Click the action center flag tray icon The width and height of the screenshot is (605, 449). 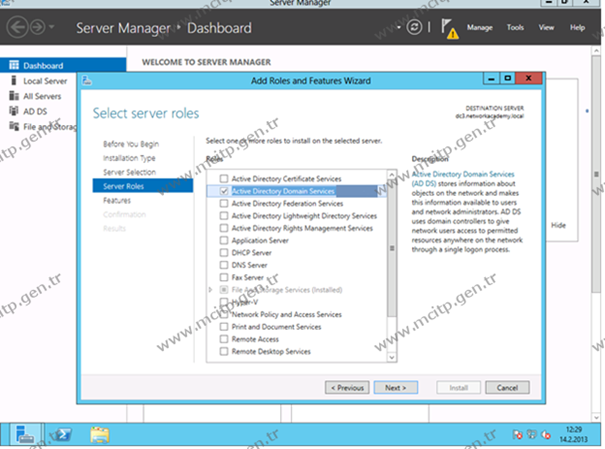pyautogui.click(x=517, y=435)
